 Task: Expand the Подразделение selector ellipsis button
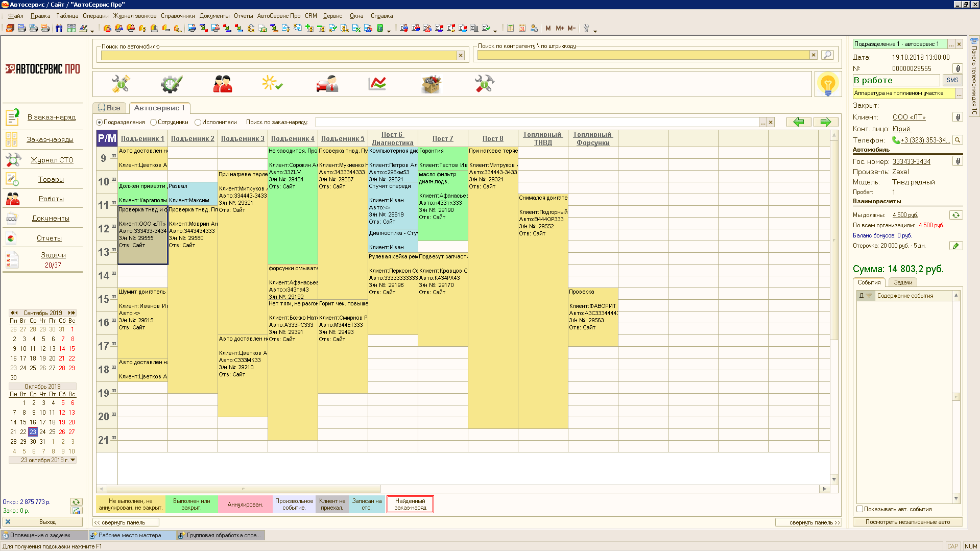click(x=951, y=44)
